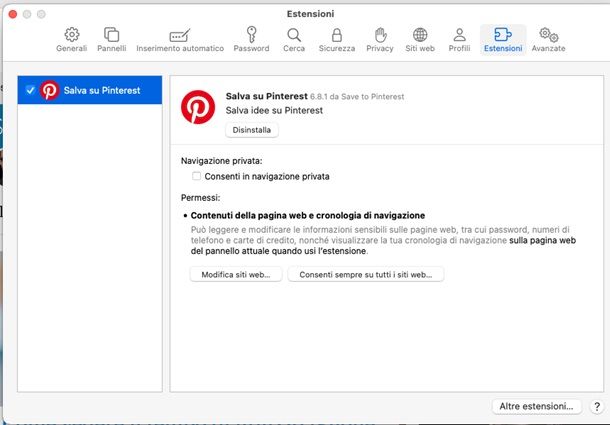Click the 'Navigazione privata:' label
Image resolution: width=610 pixels, height=425 pixels.
click(x=222, y=161)
